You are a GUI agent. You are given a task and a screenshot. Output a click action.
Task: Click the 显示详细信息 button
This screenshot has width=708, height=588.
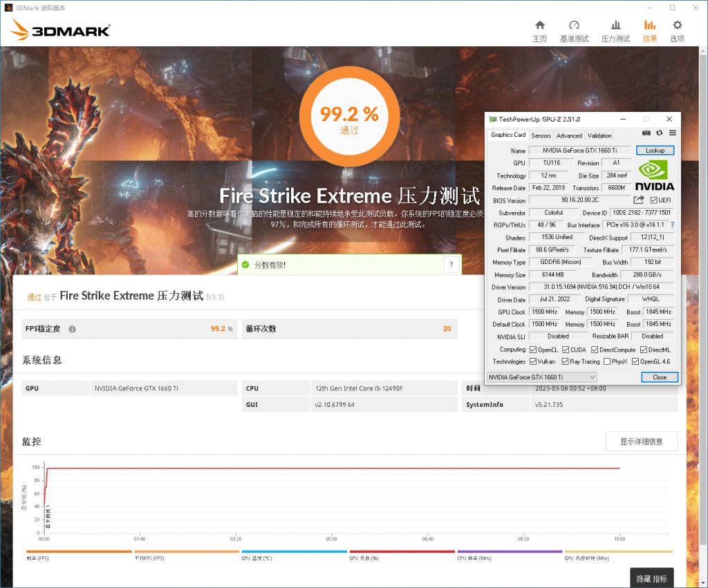pyautogui.click(x=641, y=441)
